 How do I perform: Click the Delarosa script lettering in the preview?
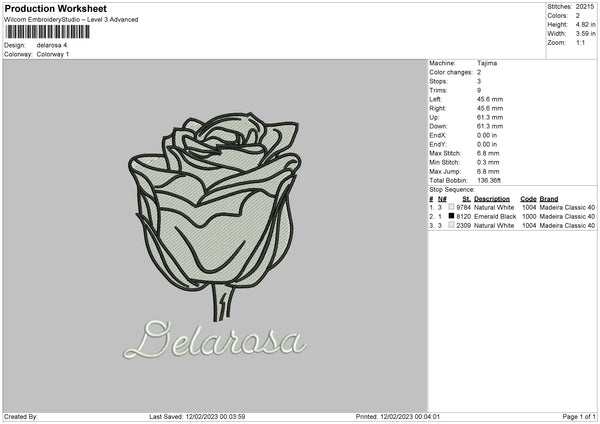(215, 339)
